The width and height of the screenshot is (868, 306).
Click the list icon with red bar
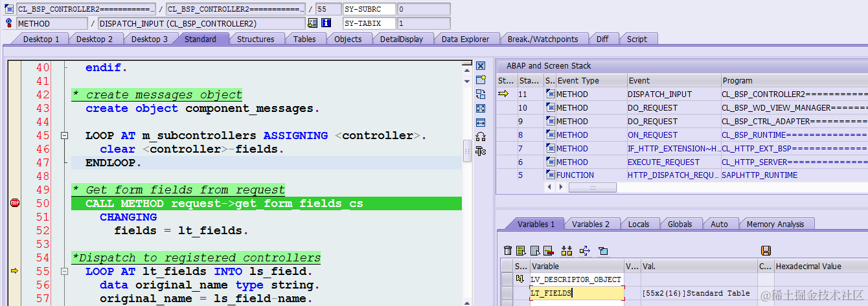pos(548,250)
